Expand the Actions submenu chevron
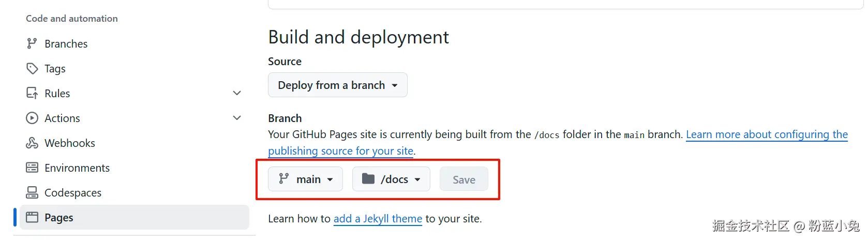The height and width of the screenshot is (241, 868). (x=237, y=118)
